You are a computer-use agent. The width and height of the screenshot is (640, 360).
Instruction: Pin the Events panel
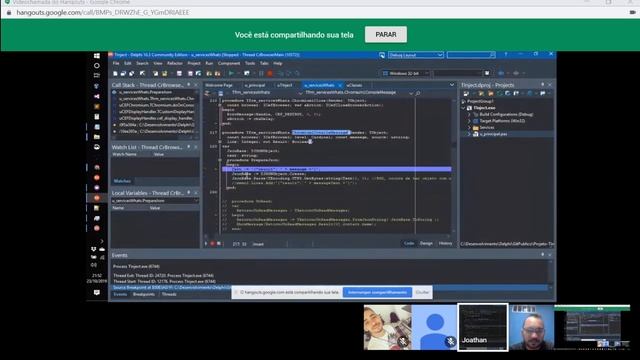(x=542, y=255)
